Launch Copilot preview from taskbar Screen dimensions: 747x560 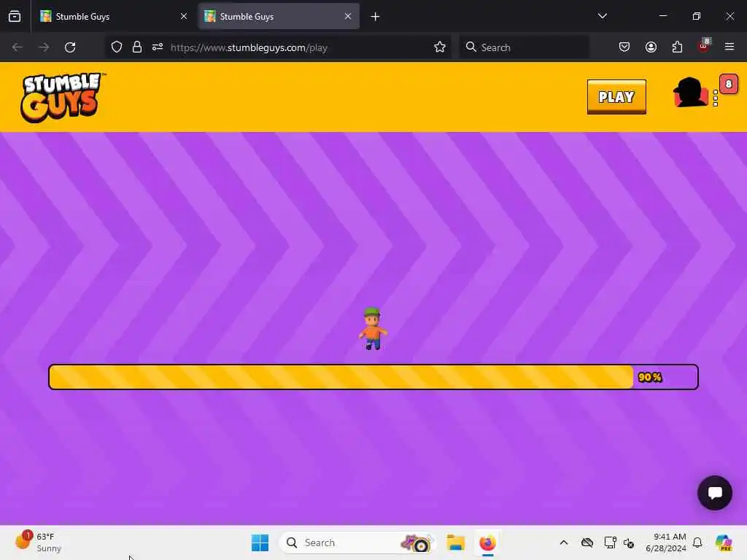[x=724, y=542]
